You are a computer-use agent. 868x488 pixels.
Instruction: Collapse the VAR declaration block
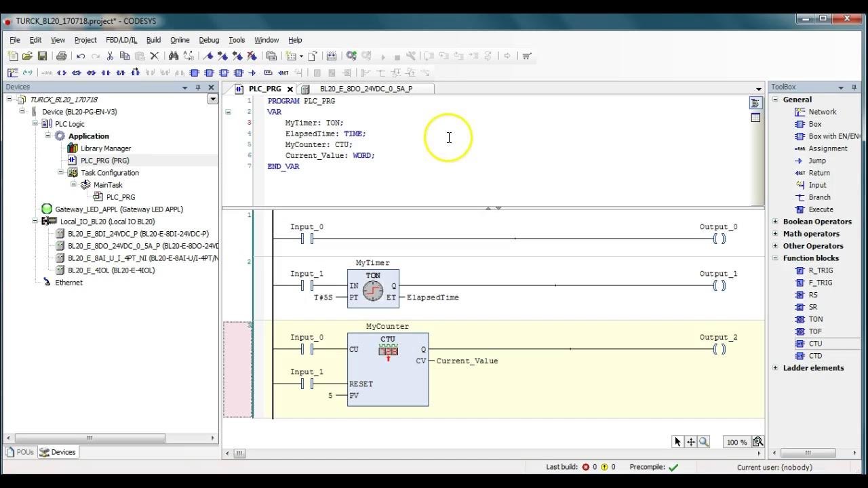228,112
